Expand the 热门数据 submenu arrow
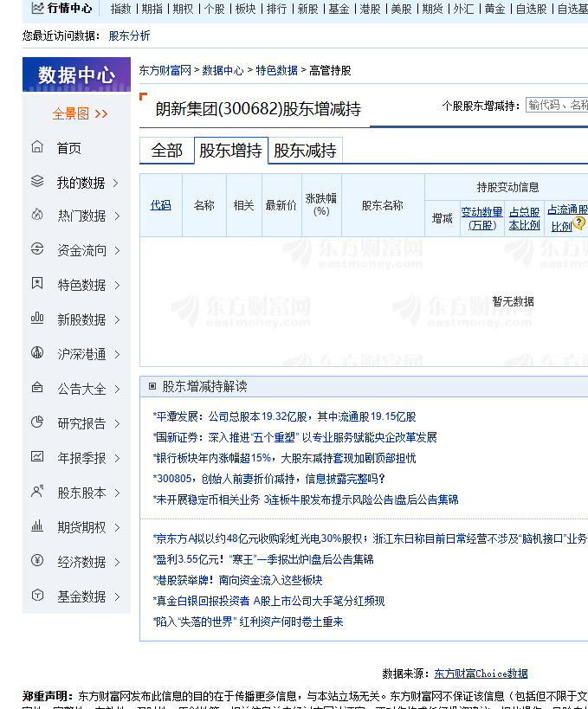This screenshot has width=588, height=709. point(117,216)
